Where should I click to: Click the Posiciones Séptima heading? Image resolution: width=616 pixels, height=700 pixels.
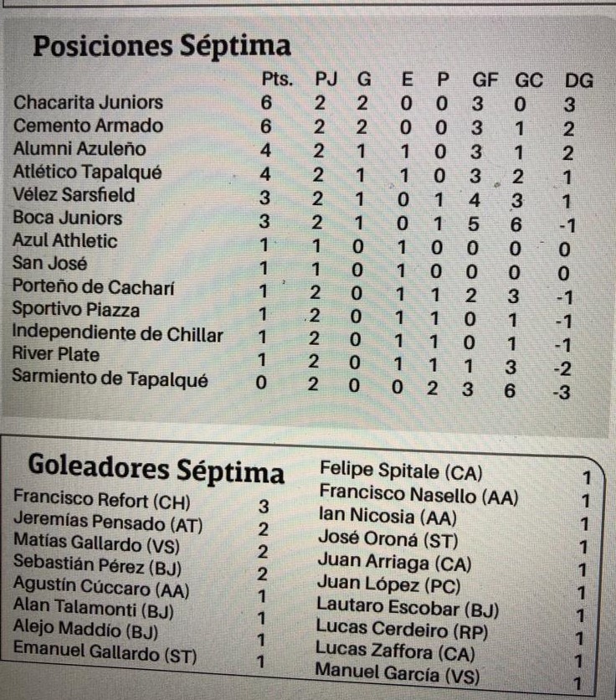click(162, 46)
